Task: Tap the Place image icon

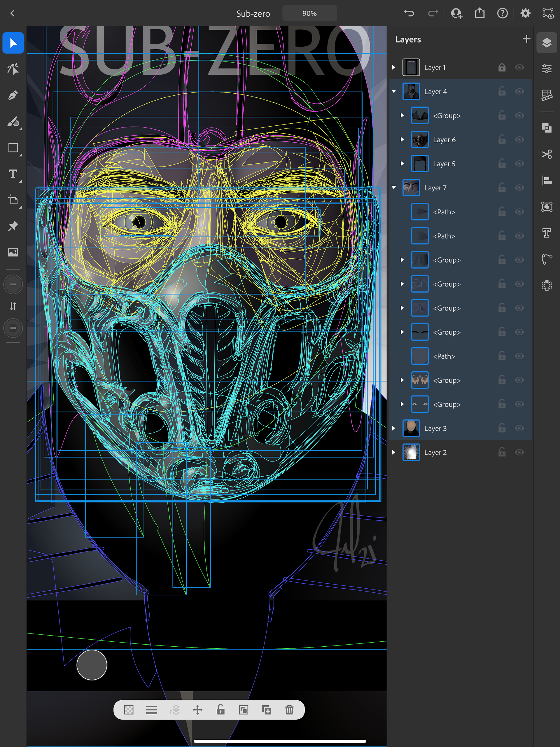Action: tap(13, 252)
